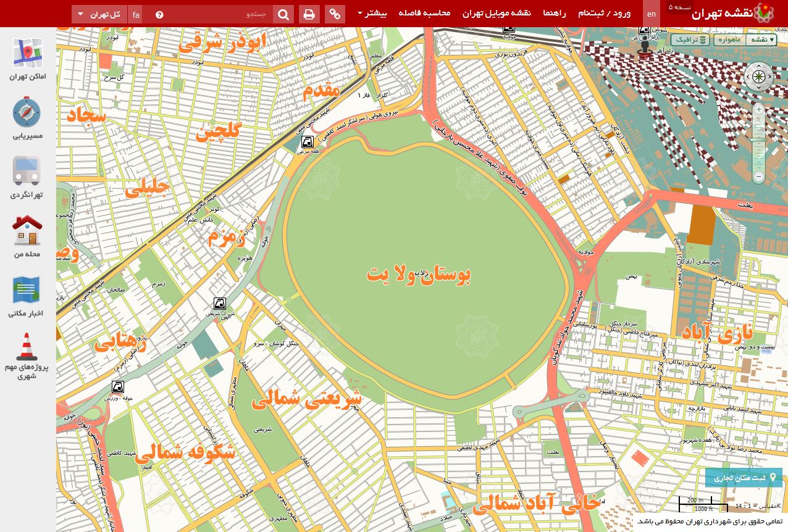Viewport: 788px width, 532px height.
Task: Switch language to en
Action: pos(652,14)
